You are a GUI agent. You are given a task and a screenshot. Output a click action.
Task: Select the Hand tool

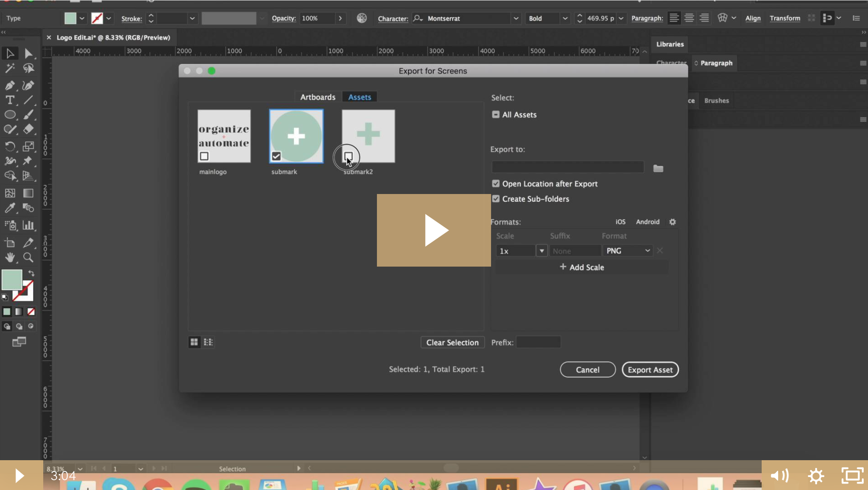click(x=10, y=258)
